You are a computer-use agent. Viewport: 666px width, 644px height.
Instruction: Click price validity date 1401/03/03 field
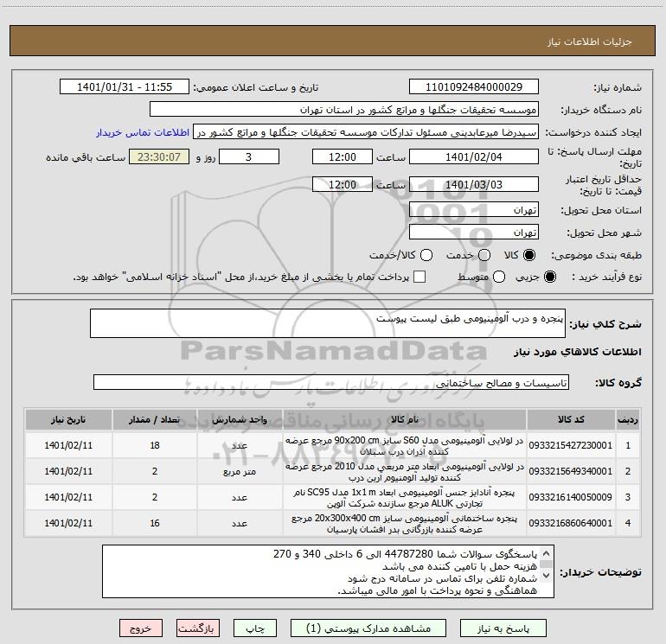[474, 184]
